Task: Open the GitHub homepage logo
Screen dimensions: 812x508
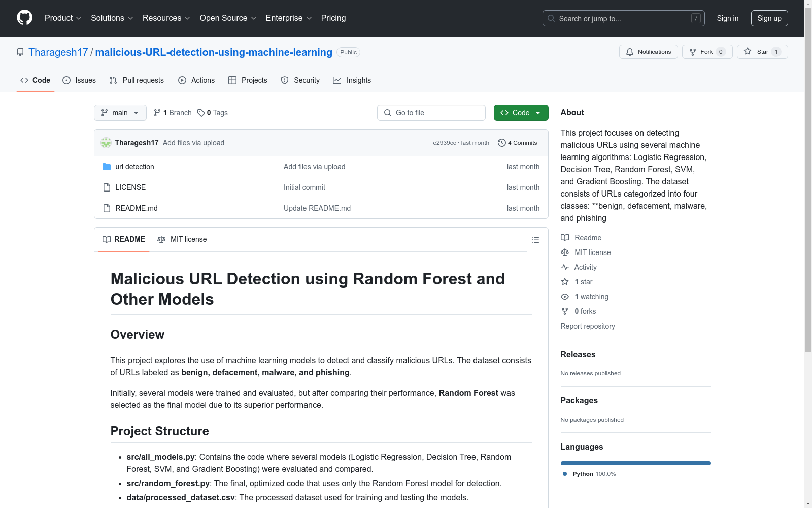Action: click(24, 18)
